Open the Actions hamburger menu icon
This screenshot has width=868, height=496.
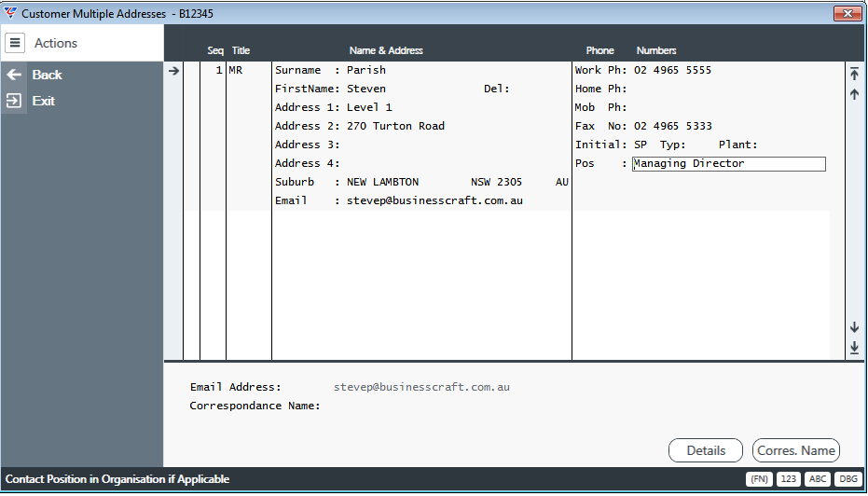15,43
